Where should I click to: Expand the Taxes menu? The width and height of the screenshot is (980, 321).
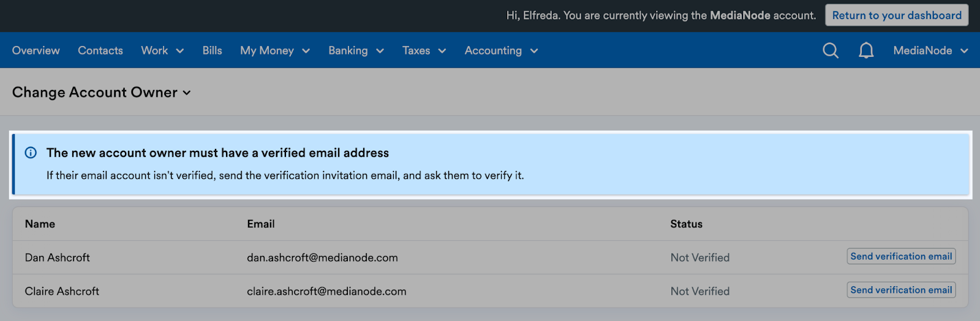click(x=424, y=50)
